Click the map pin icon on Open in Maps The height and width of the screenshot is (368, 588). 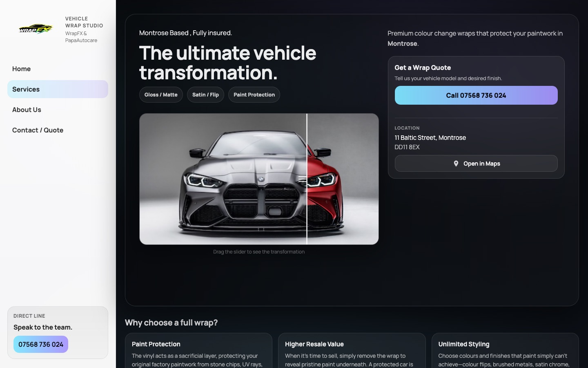[x=456, y=164]
